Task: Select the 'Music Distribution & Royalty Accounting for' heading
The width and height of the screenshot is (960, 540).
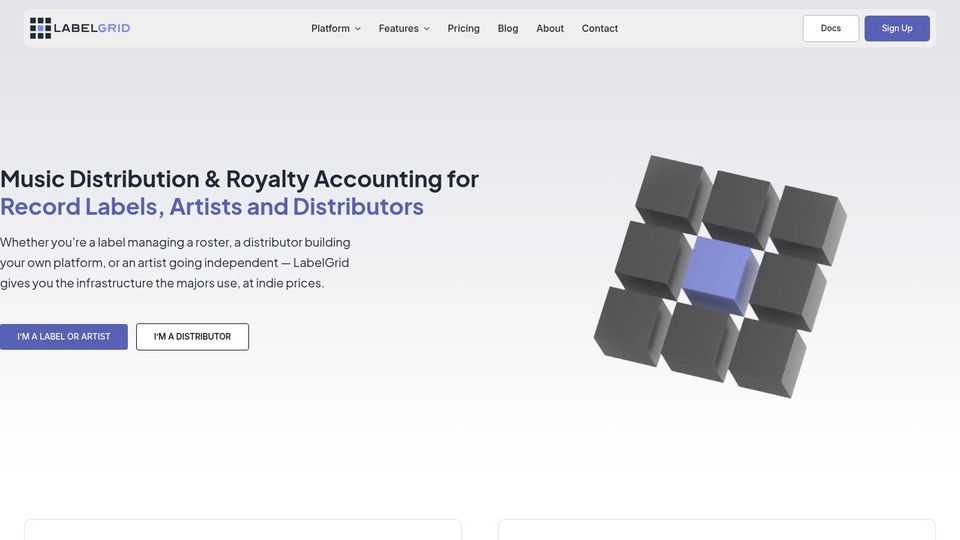Action: point(239,179)
